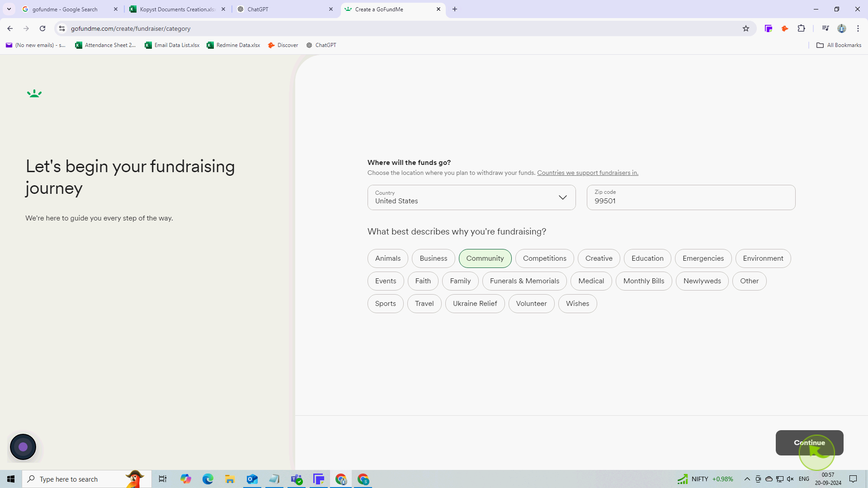The height and width of the screenshot is (488, 868).
Task: Pick the Sports category
Action: coord(386,304)
